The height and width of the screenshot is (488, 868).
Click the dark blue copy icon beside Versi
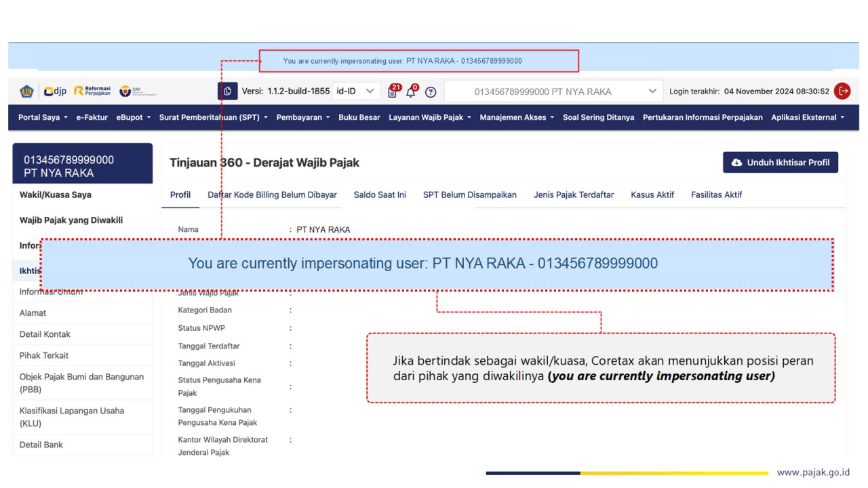pyautogui.click(x=227, y=91)
